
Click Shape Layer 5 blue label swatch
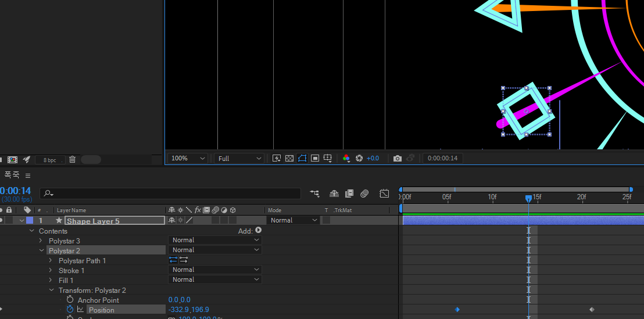(x=30, y=220)
